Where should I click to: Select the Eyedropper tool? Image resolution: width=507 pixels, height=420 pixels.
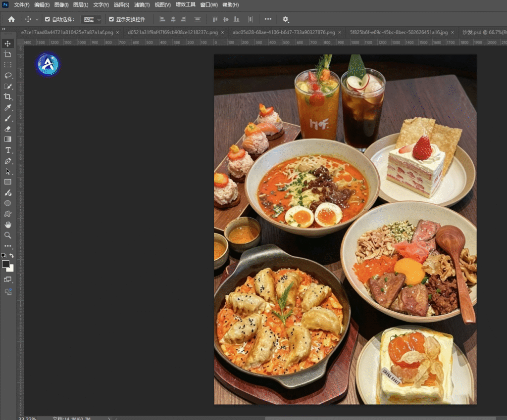(8, 107)
